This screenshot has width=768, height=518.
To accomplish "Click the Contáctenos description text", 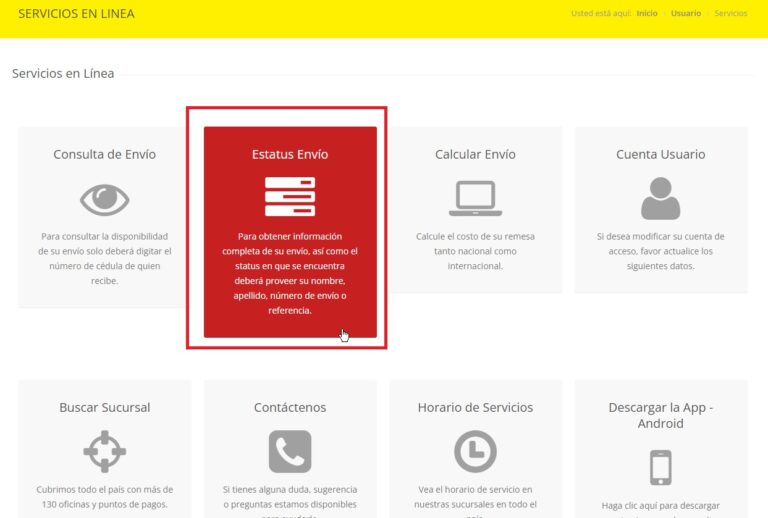I will 290,501.
